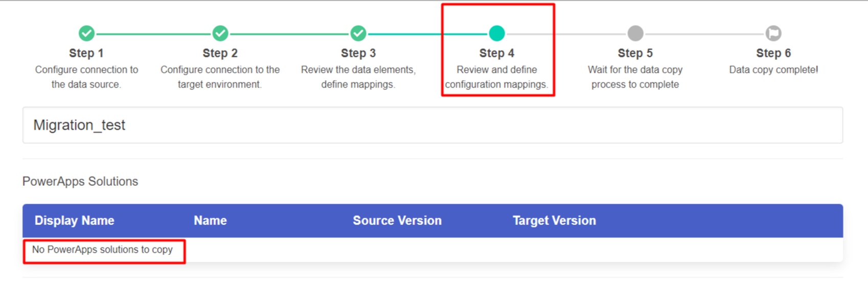
Task: Click the PowerApps Solutions section heading
Action: pos(80,182)
